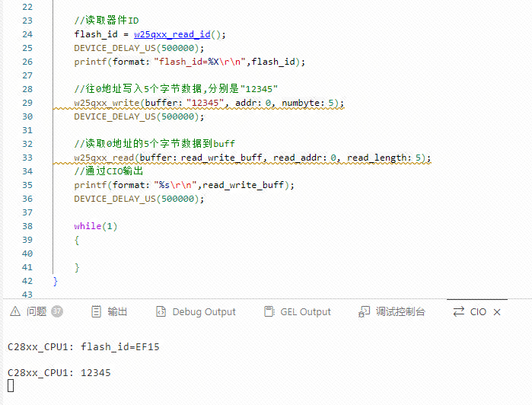This screenshot has width=532, height=405.
Task: Click the flash_id variable on line 24
Action: (x=96, y=34)
